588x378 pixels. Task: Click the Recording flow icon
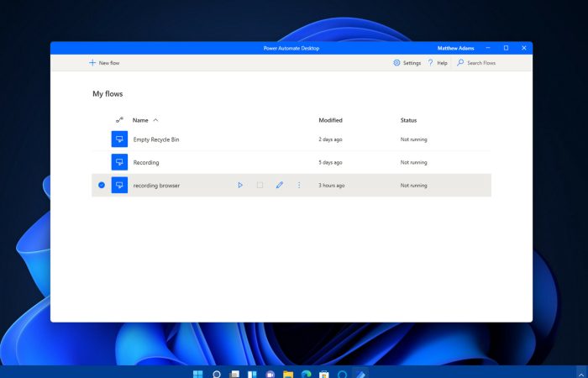click(119, 162)
